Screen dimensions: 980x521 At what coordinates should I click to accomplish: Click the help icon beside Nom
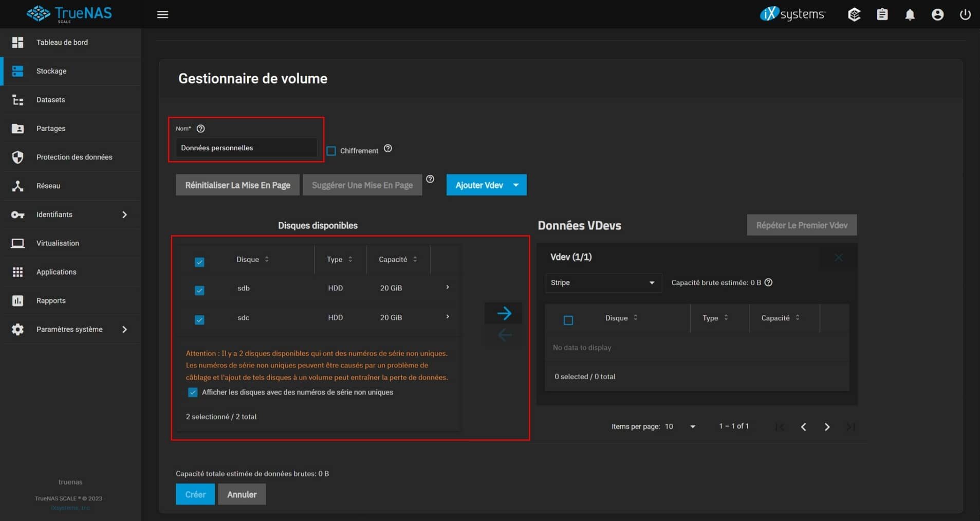point(201,129)
